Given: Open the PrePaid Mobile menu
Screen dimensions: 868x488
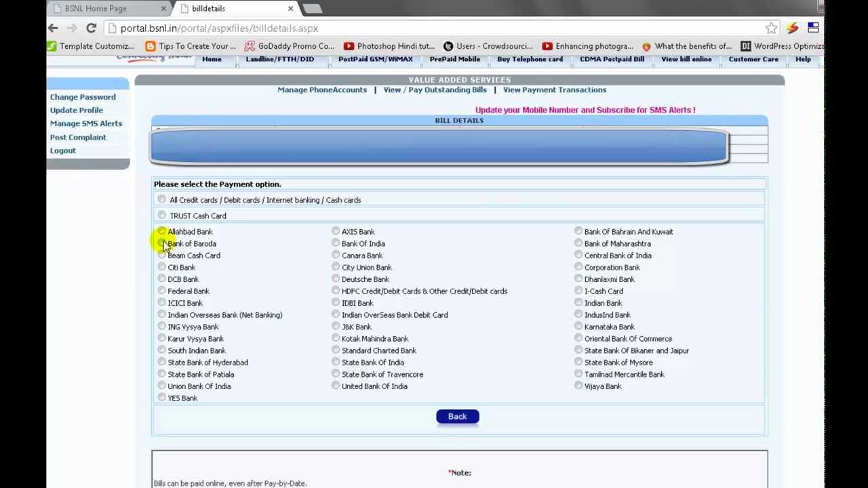Looking at the screenshot, I should pos(455,59).
